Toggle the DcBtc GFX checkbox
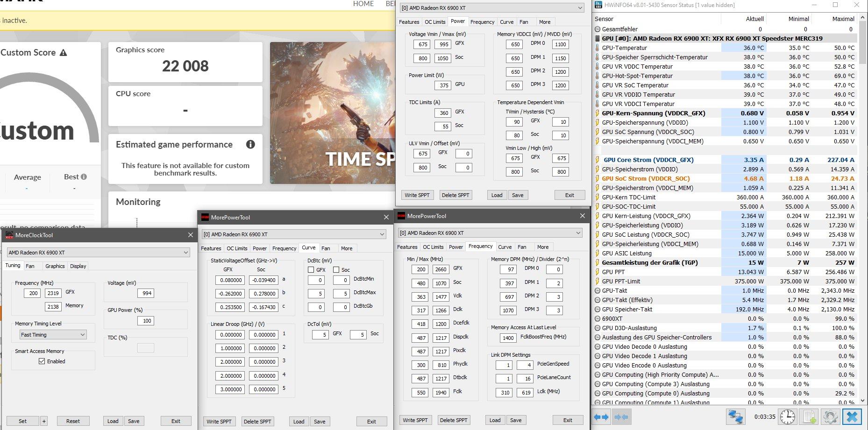 tap(311, 270)
